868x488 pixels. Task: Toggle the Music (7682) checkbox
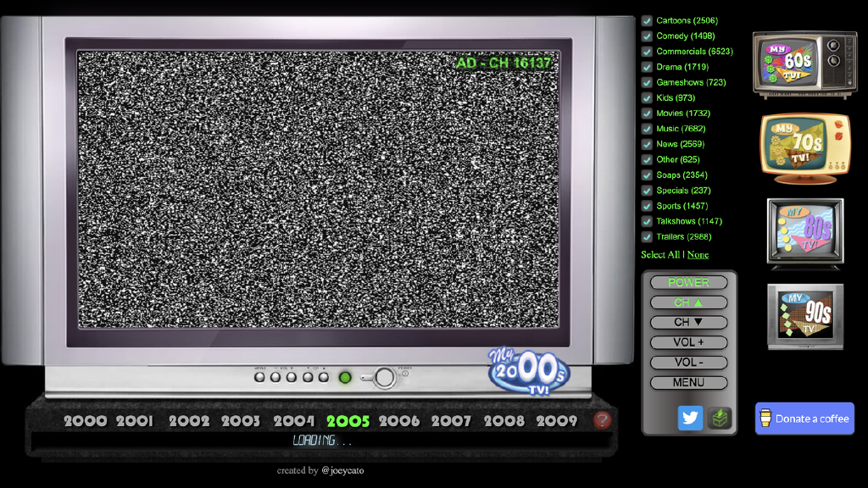(x=647, y=129)
